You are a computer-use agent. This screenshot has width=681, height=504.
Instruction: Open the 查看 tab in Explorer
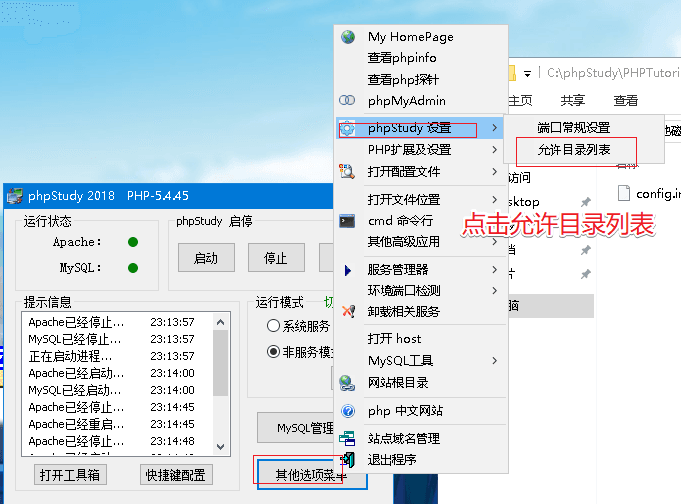(x=625, y=101)
